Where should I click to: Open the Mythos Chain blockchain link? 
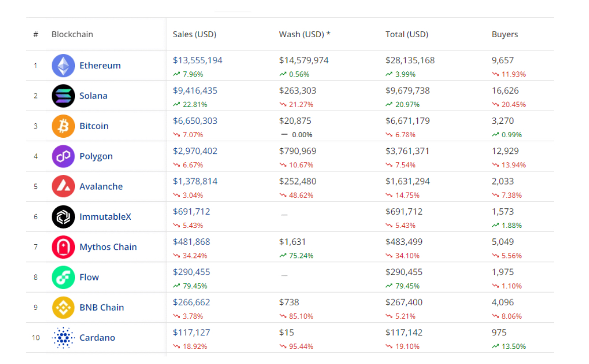click(108, 247)
